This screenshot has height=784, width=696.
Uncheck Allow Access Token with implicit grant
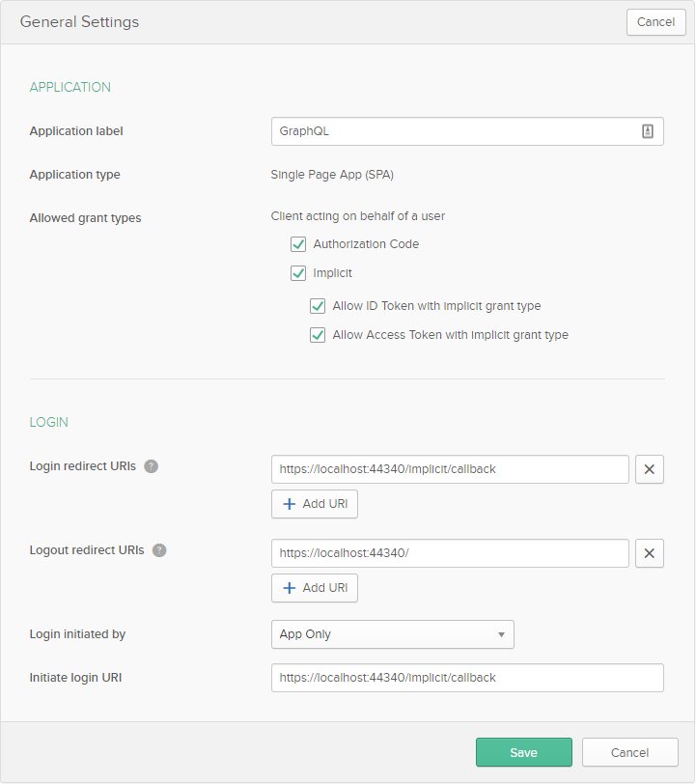tap(318, 335)
